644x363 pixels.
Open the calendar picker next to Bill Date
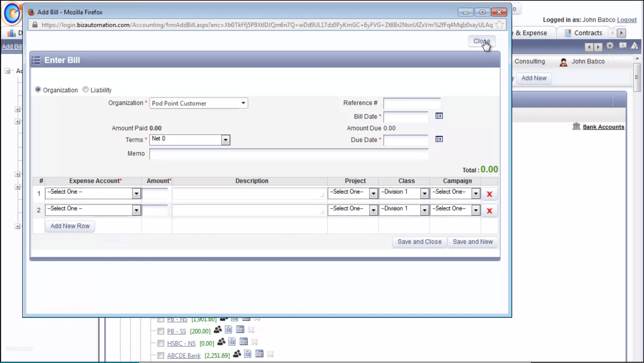[x=439, y=116]
